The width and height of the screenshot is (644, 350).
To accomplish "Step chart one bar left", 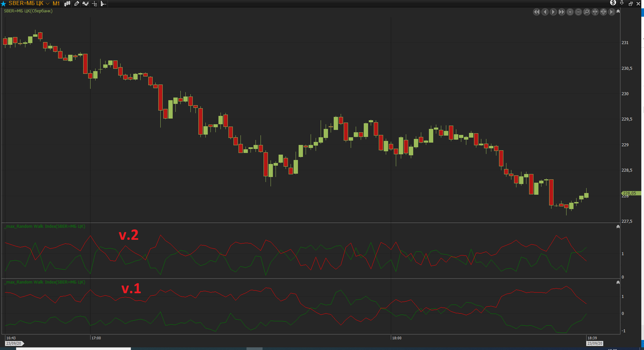I will (545, 12).
